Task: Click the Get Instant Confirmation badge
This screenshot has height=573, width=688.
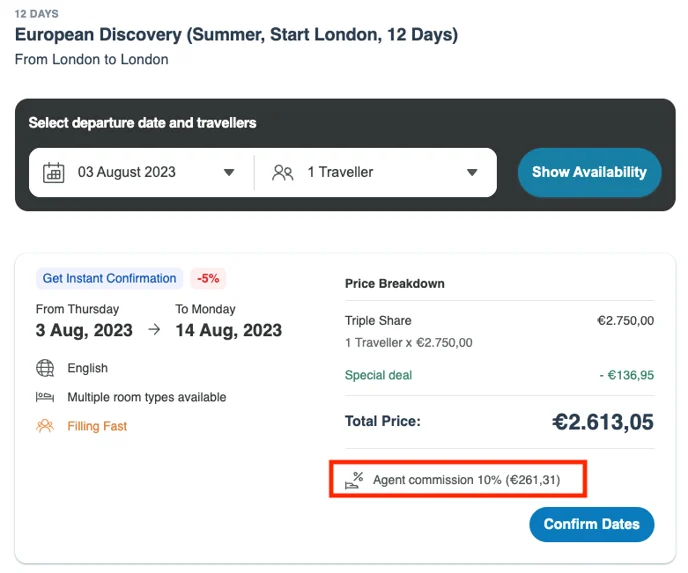Action: pos(109,278)
